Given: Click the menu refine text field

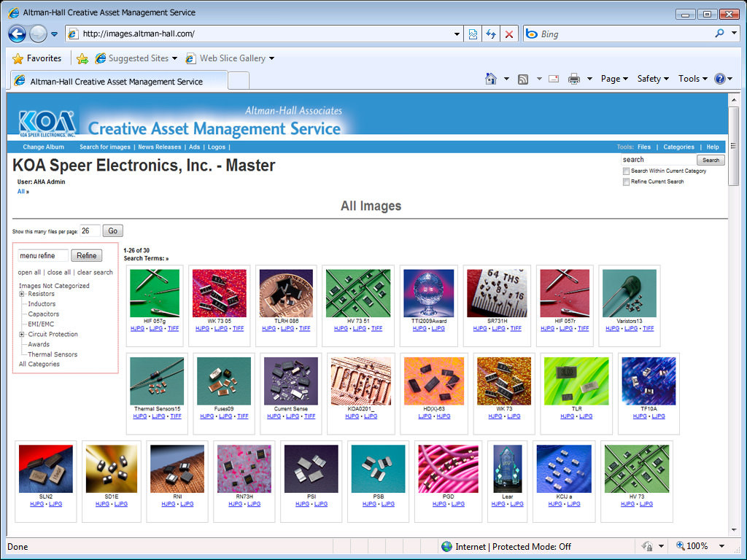Looking at the screenshot, I should click(43, 256).
